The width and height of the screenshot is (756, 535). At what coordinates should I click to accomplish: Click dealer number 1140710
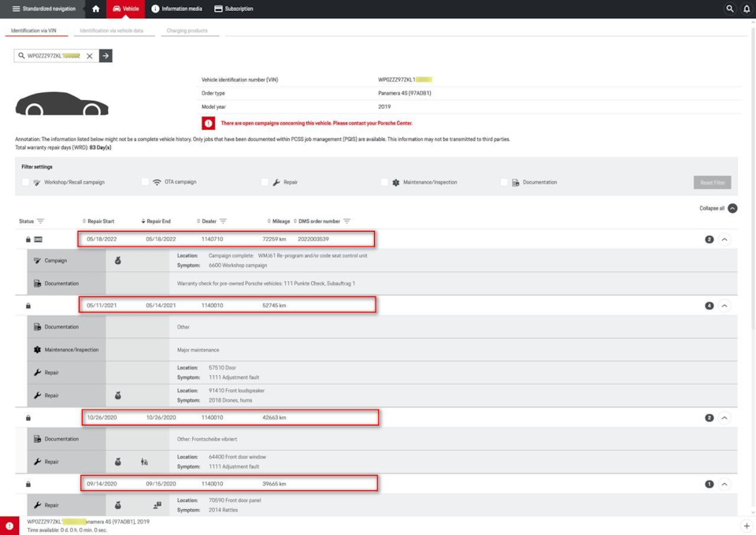point(212,240)
